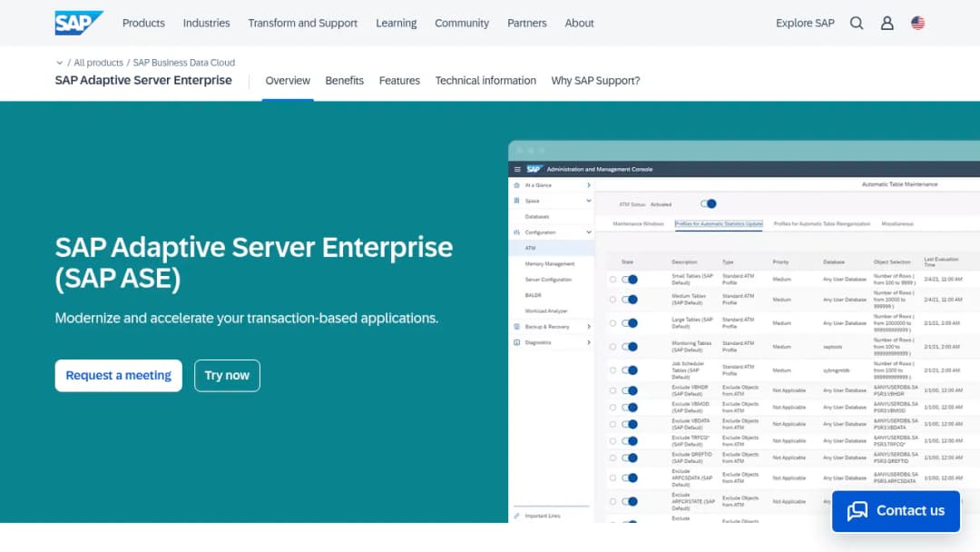This screenshot has width=980, height=552.
Task: Open the SAP Business Data Cloud breadcrumb
Action: (183, 64)
